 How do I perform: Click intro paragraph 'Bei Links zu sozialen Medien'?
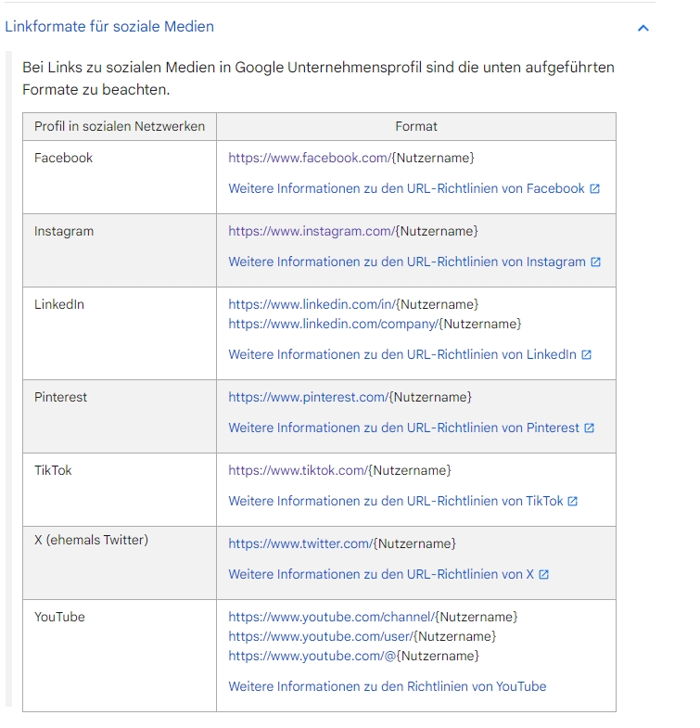(x=318, y=79)
